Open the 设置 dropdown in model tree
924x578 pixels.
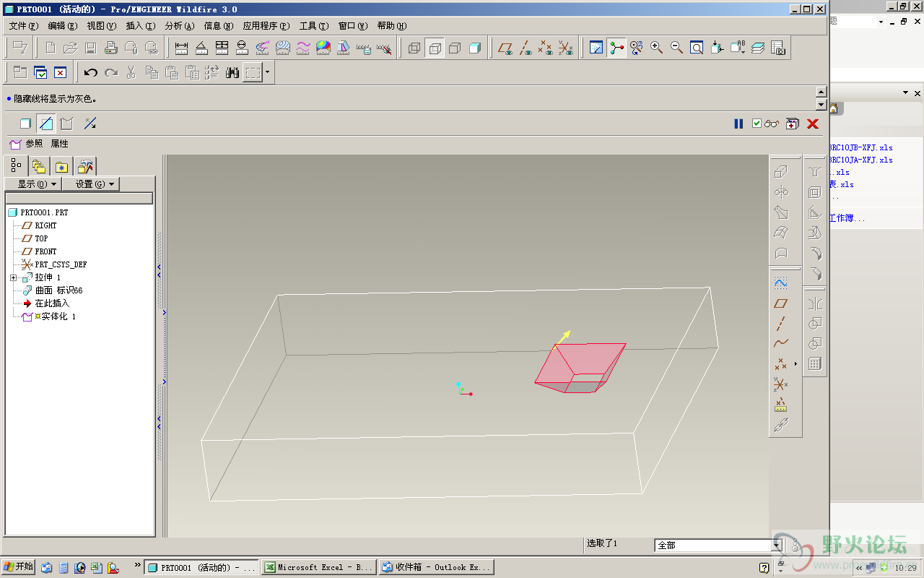[x=90, y=184]
